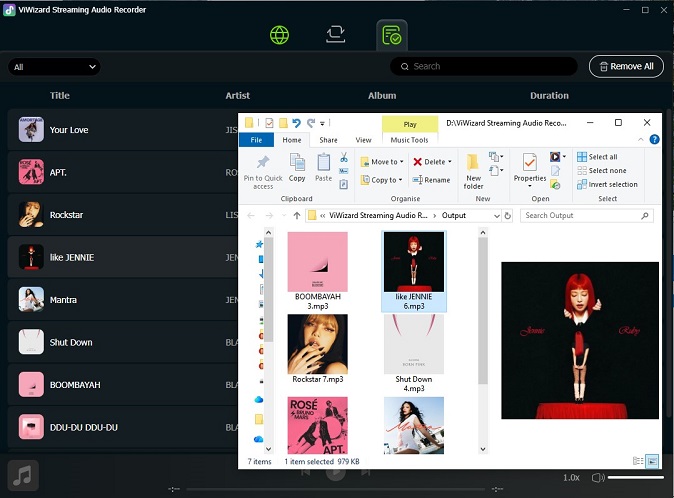
Task: Click the volume speaker icon in ViWizard
Action: (597, 478)
